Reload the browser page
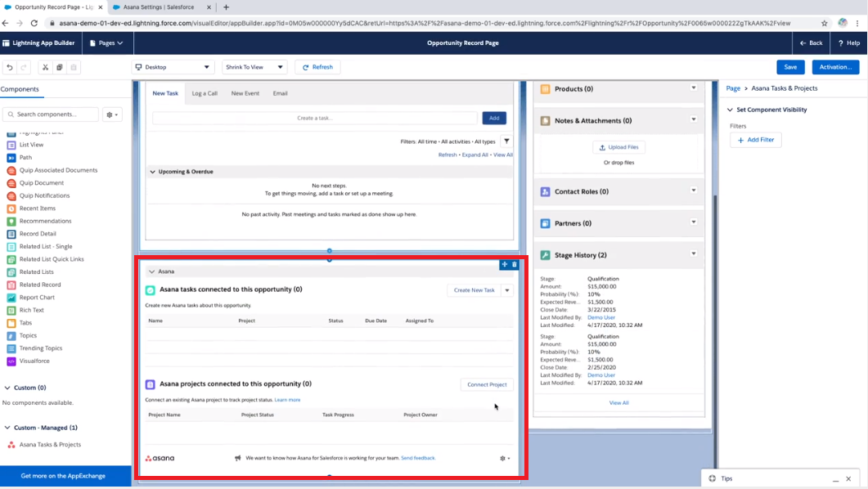 click(x=34, y=23)
